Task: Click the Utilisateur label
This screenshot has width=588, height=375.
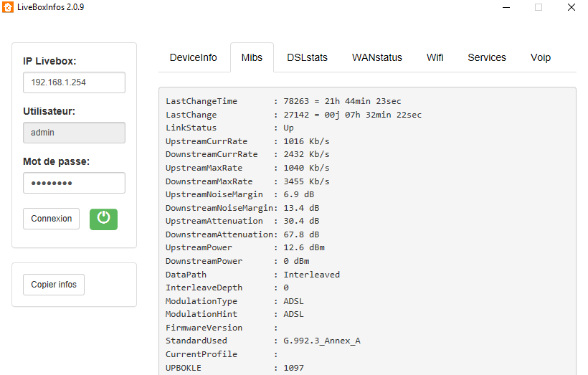Action: [49, 111]
